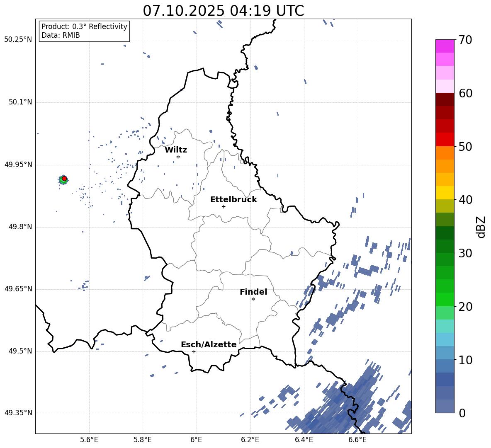491x448 pixels.
Task: Click the 49.95°N latitude label
Action: (x=18, y=165)
